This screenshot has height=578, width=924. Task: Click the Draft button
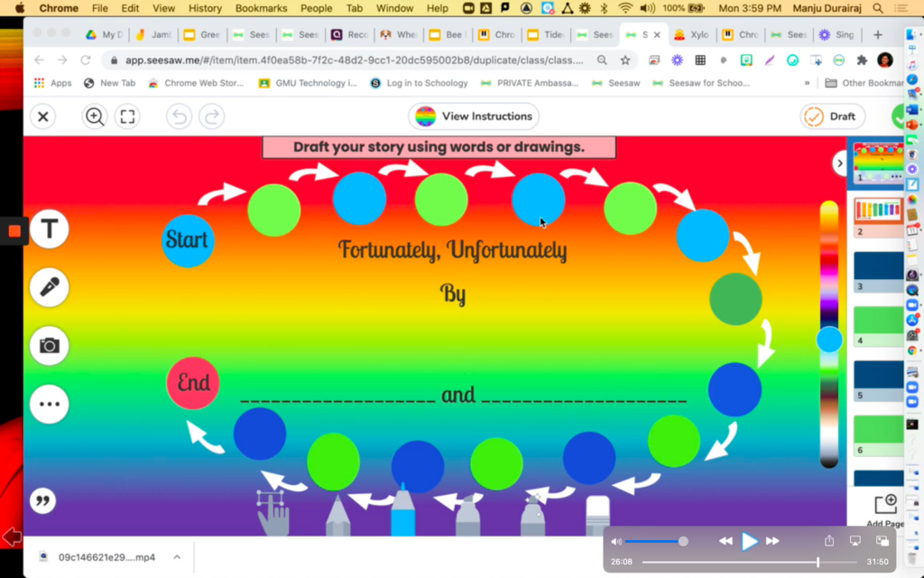tap(832, 117)
